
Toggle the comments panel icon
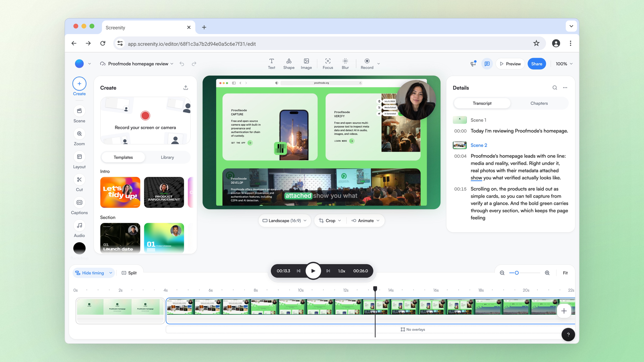pyautogui.click(x=487, y=64)
